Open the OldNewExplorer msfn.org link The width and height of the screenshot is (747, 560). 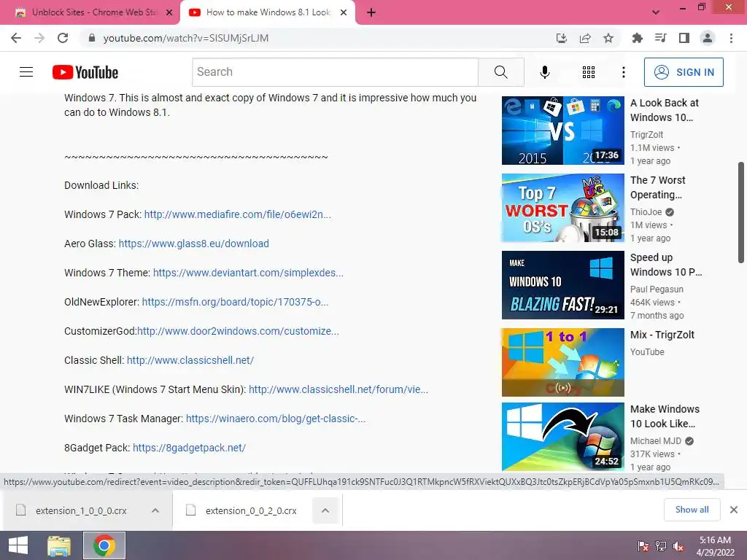coord(236,302)
